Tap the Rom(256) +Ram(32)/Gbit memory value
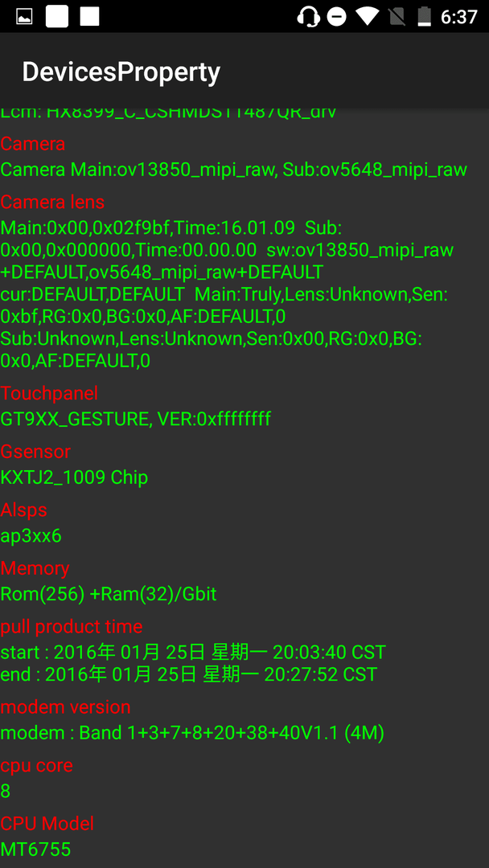489x868 pixels. pyautogui.click(x=109, y=594)
